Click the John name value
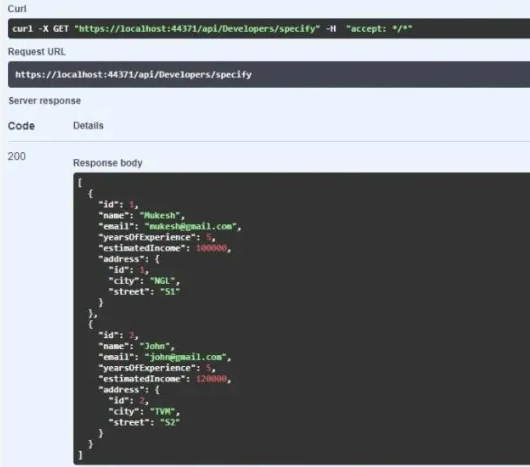The image size is (530, 467). (155, 346)
